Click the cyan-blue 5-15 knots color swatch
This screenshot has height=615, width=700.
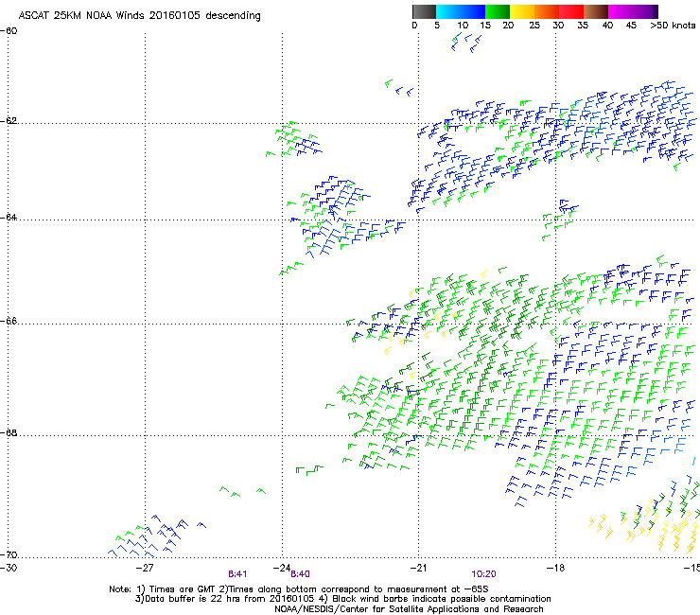(x=461, y=11)
